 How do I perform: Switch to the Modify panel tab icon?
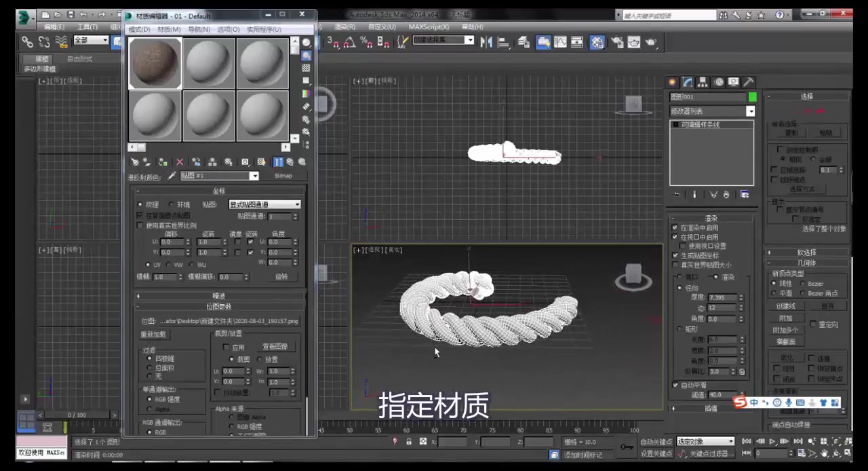coord(687,81)
